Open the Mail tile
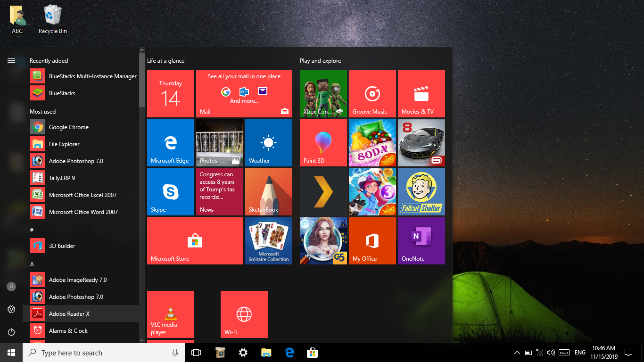 [x=244, y=94]
